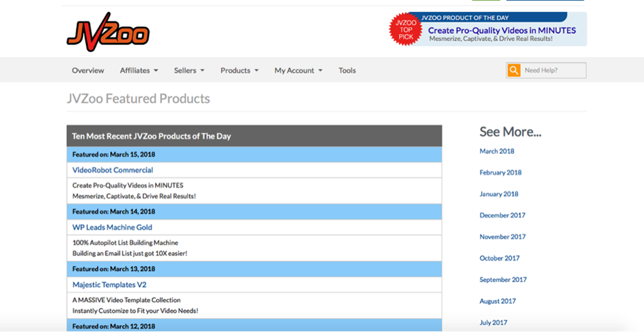This screenshot has height=332, width=644.
Task: Expand the My Account dropdown
Action: coord(298,70)
